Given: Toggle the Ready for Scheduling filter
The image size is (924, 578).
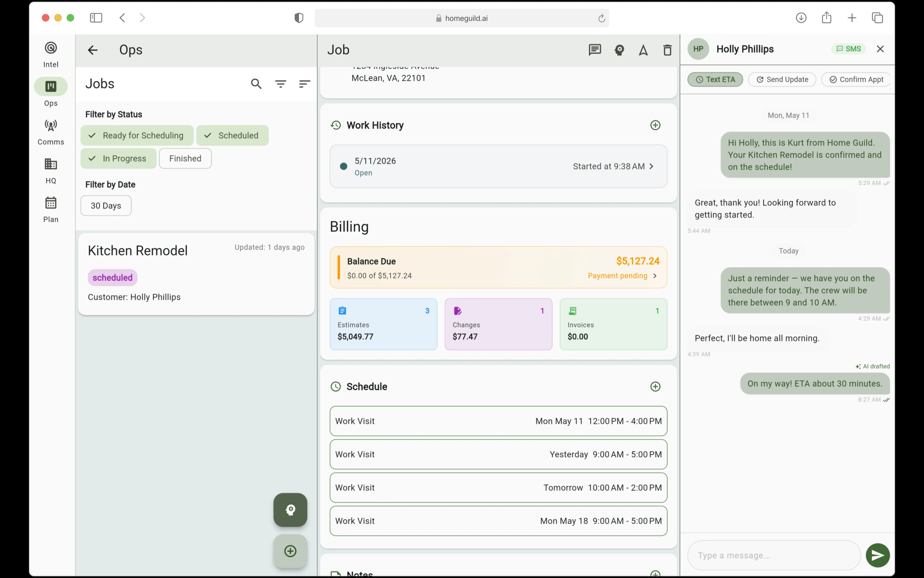Looking at the screenshot, I should (x=137, y=135).
